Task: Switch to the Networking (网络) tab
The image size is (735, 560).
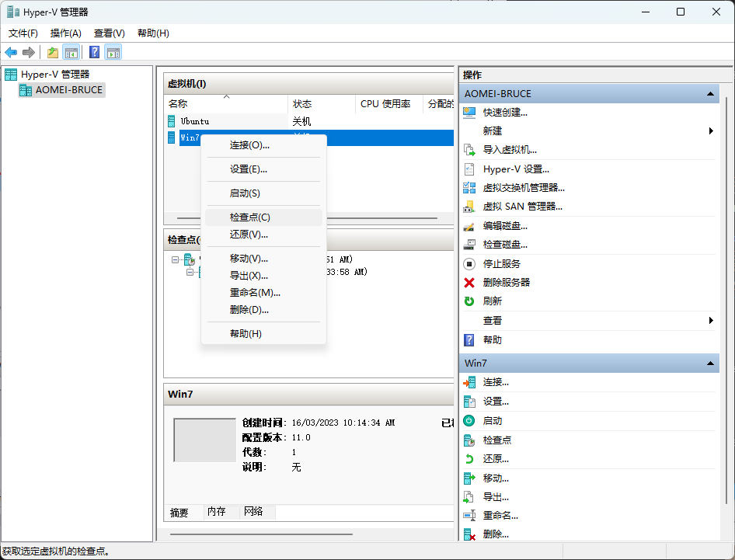Action: [253, 512]
